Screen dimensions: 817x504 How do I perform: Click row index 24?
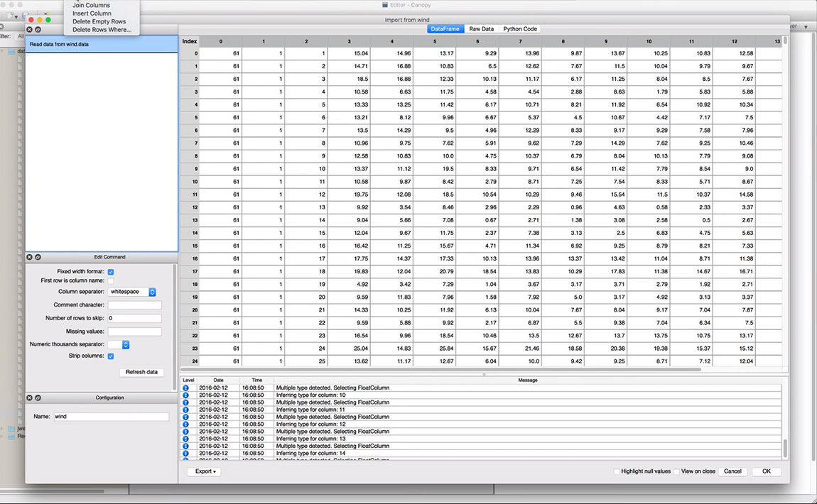190,361
